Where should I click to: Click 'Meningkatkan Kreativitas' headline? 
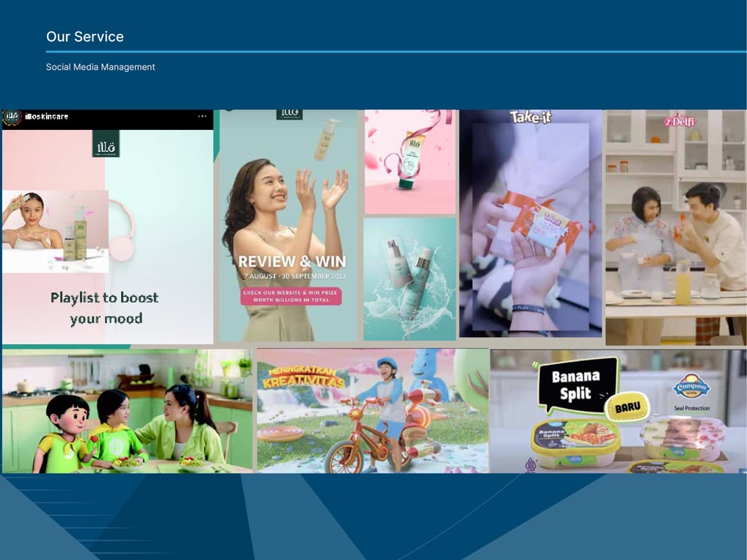tap(302, 377)
